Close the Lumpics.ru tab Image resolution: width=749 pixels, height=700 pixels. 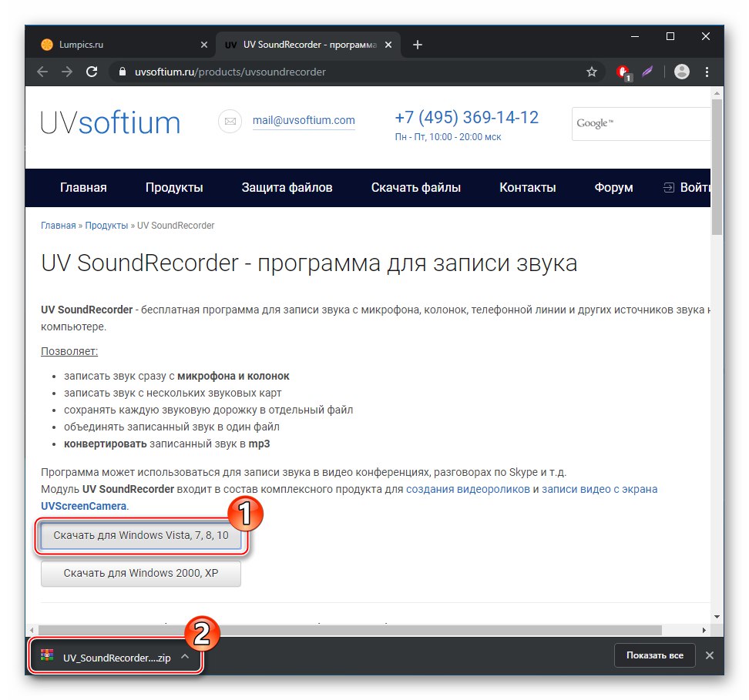tap(204, 45)
